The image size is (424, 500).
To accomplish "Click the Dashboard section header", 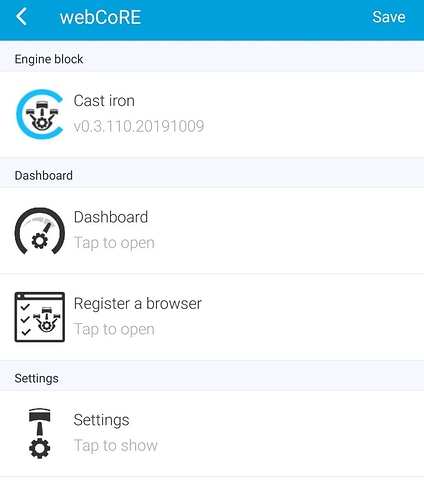I will 43,175.
